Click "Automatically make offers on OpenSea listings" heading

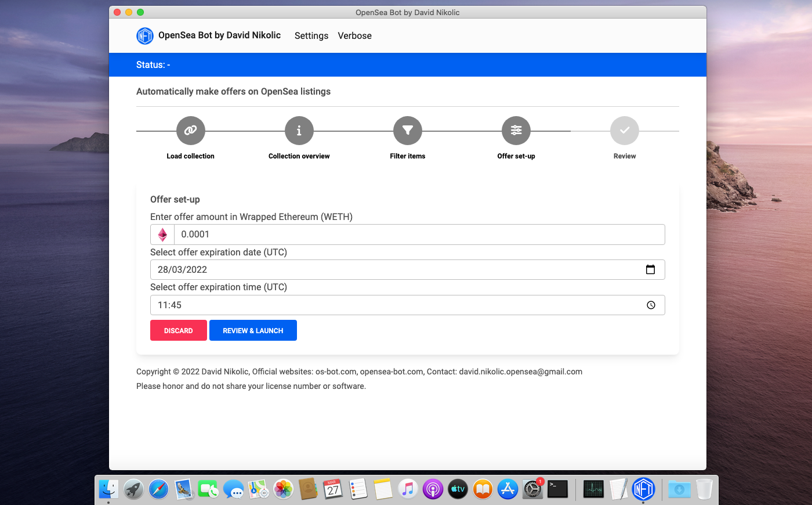(x=233, y=92)
